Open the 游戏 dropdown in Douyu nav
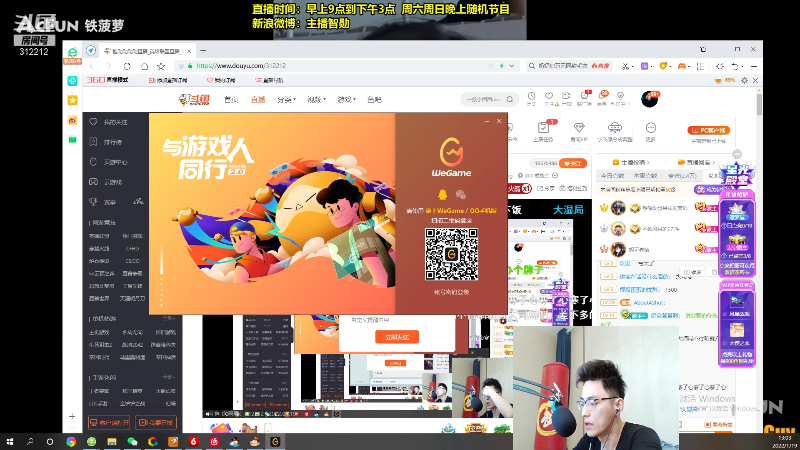The height and width of the screenshot is (450, 800). pyautogui.click(x=346, y=99)
